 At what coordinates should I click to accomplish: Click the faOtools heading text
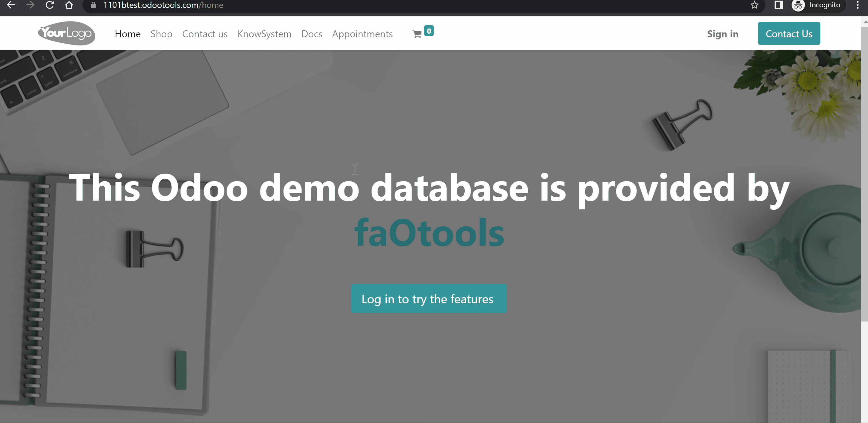(429, 232)
